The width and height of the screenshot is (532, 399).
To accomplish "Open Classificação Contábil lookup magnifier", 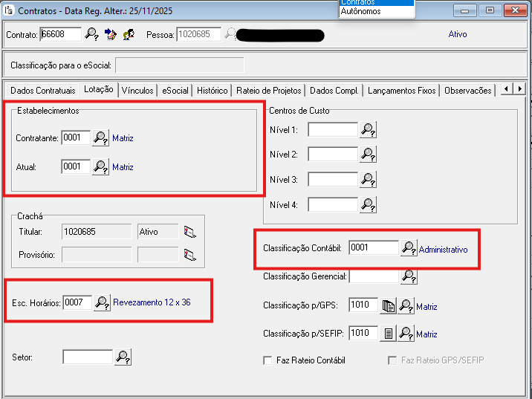I will tap(409, 248).
